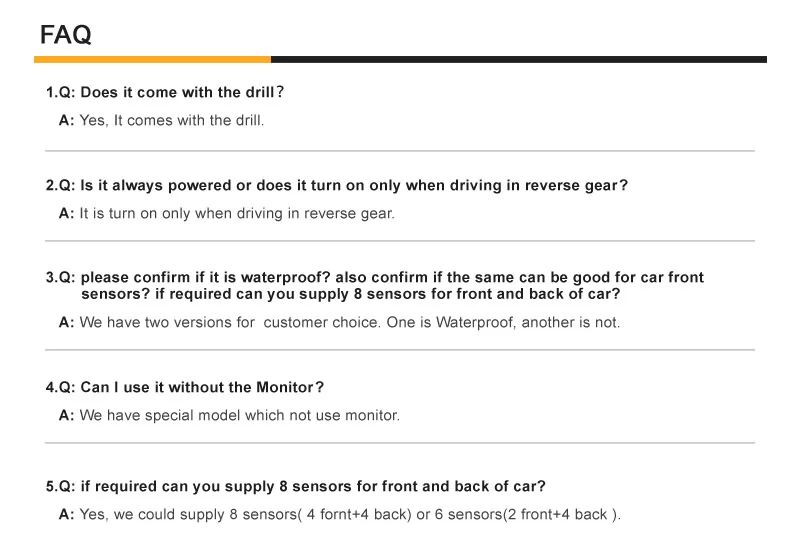Click the "A:" label under question 1
The width and height of the screenshot is (800, 550).
pos(67,120)
